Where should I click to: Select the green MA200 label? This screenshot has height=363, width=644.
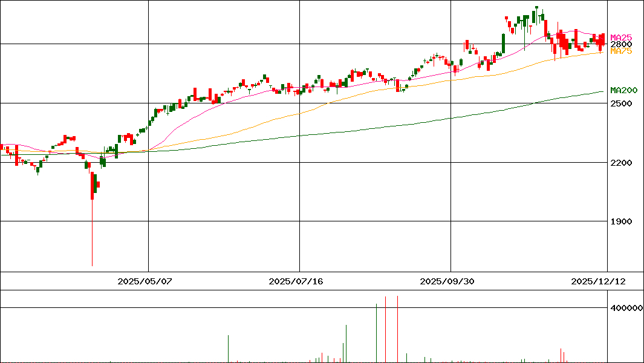click(x=623, y=90)
